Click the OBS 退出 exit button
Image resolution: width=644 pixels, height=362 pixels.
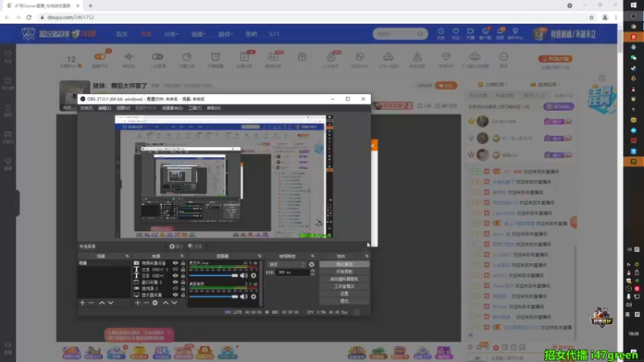345,301
